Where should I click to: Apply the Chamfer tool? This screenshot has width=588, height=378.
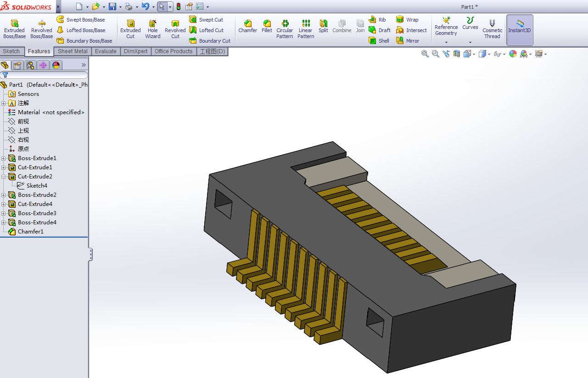click(248, 27)
